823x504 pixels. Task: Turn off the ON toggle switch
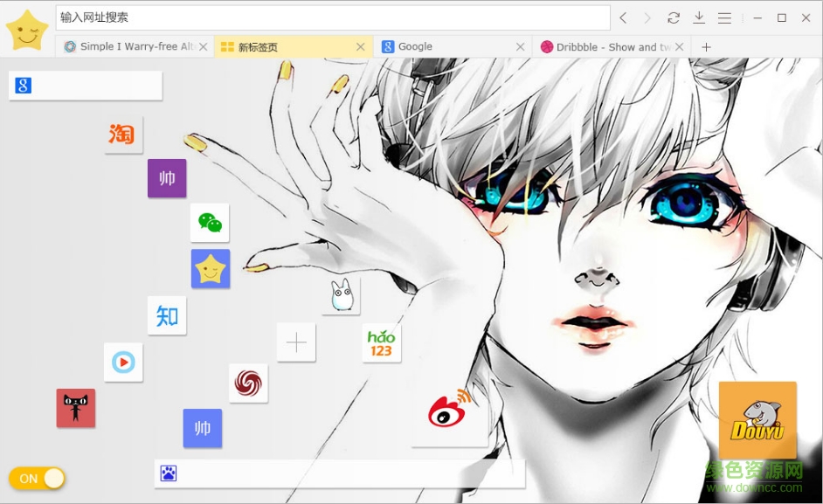(37, 478)
